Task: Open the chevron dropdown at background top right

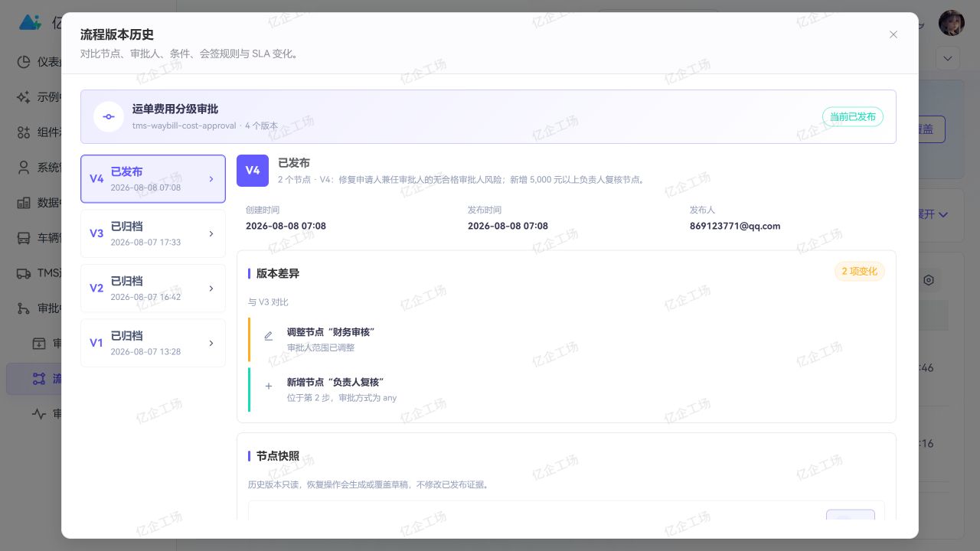Action: pyautogui.click(x=948, y=58)
